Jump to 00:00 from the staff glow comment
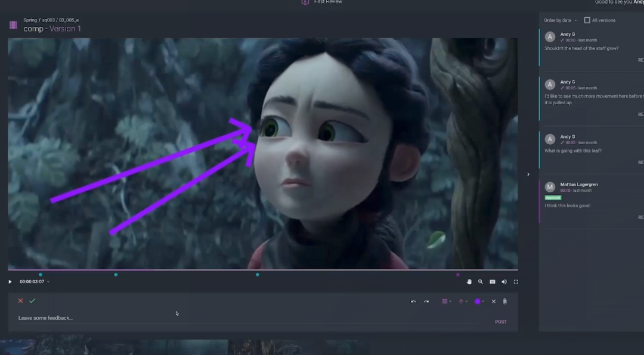Screen dimensions: 644x355 (x=570, y=41)
